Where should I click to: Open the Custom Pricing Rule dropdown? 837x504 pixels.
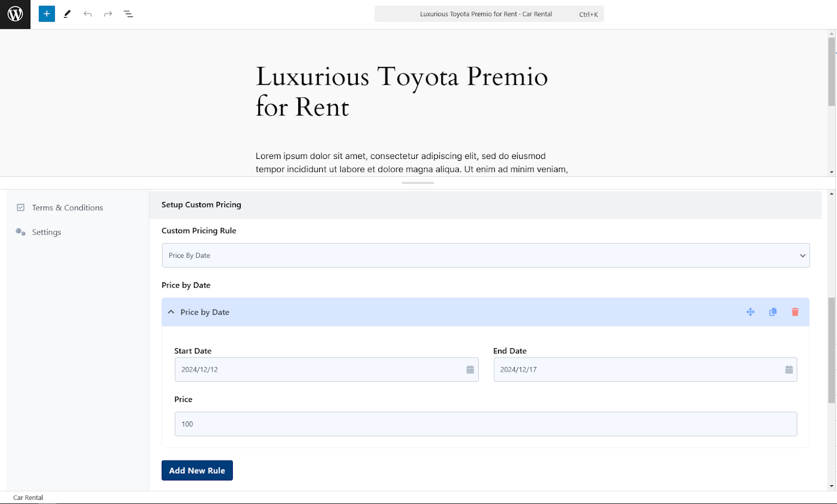pos(485,255)
